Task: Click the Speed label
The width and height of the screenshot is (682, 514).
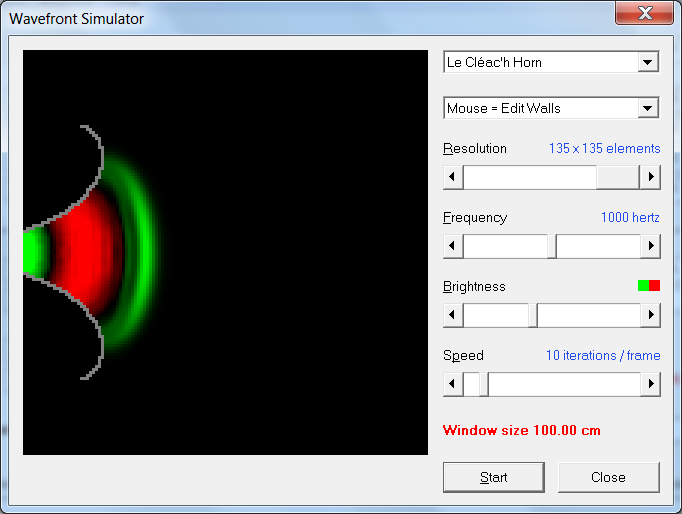Action: tap(463, 355)
